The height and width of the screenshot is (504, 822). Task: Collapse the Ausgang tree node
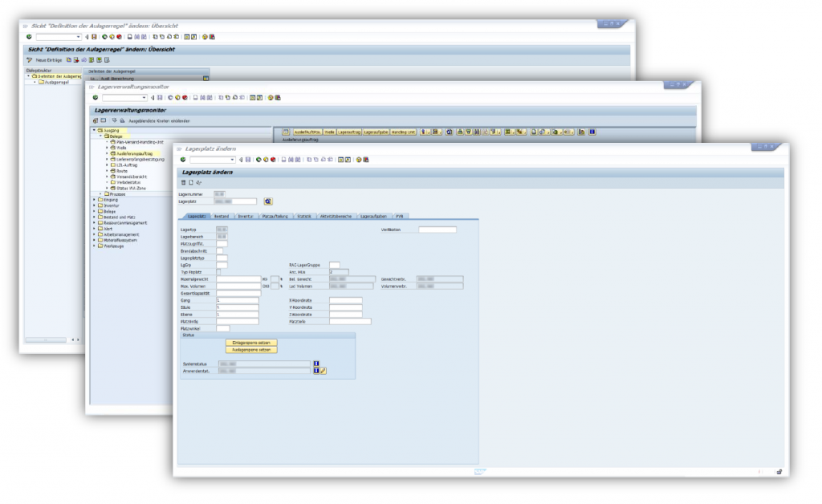[x=94, y=130]
